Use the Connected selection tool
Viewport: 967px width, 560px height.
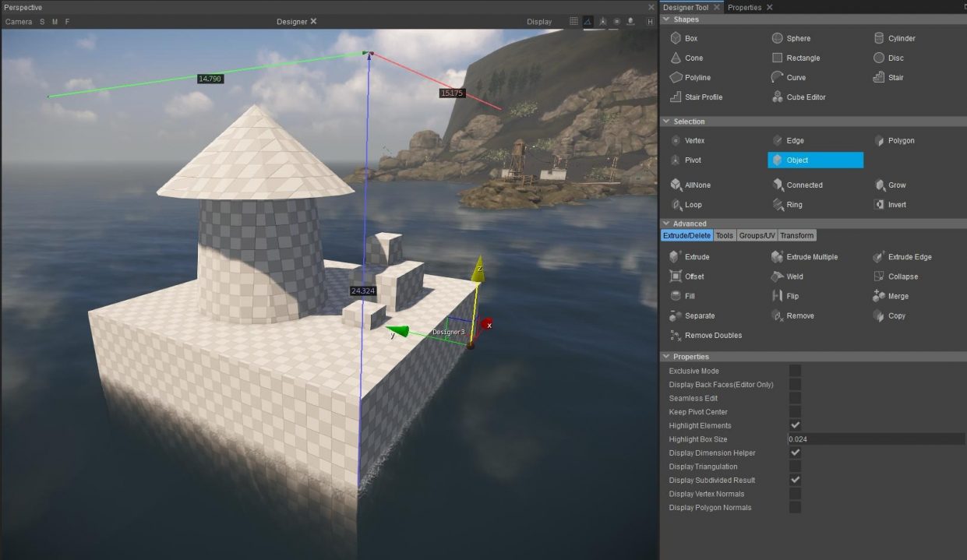tap(797, 185)
